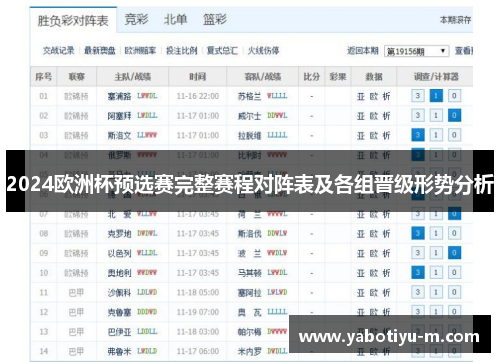Select outcome 3 for match 02 阿塞拜
Screen dimensions: 500x362
(418, 116)
